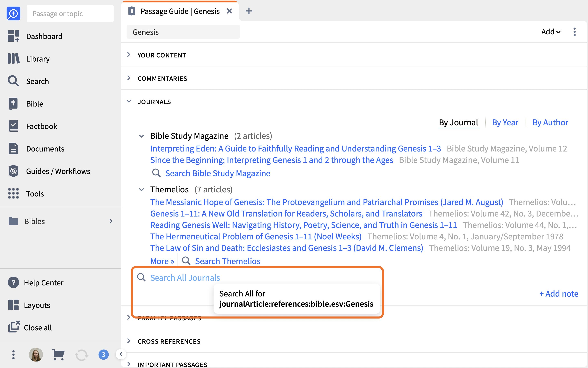
Task: Collapse the Bible Study Magazine group
Action: 141,136
